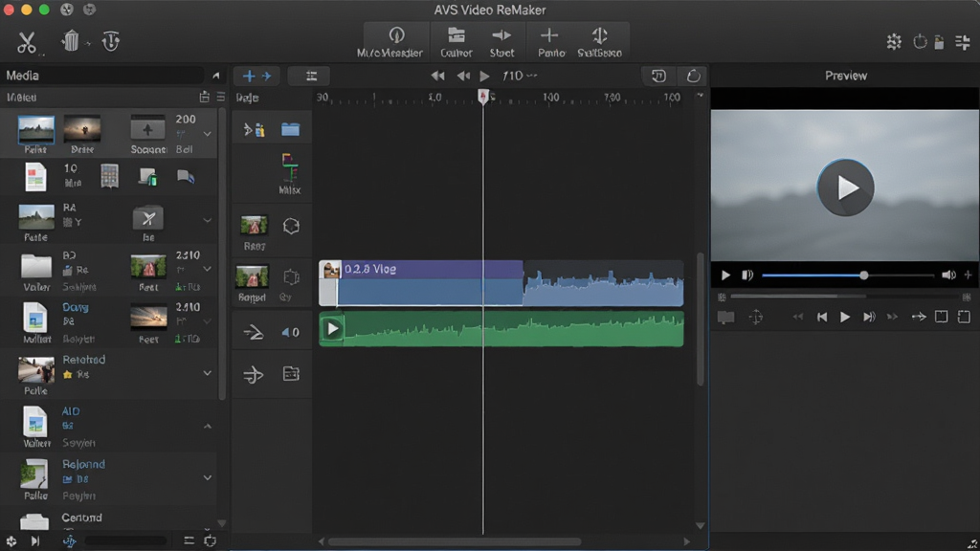The width and height of the screenshot is (980, 551).
Task: Click the preview volume icon at right
Action: point(948,275)
